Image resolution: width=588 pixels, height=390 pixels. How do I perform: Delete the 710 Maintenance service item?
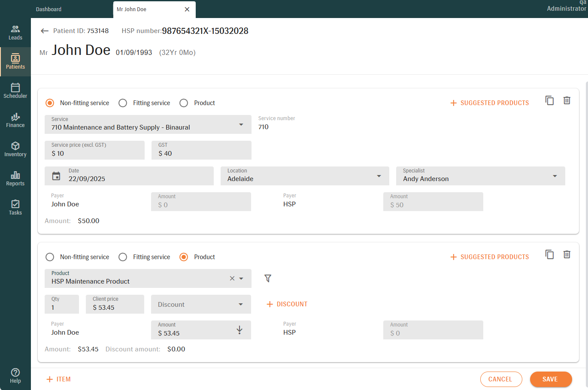click(x=567, y=100)
